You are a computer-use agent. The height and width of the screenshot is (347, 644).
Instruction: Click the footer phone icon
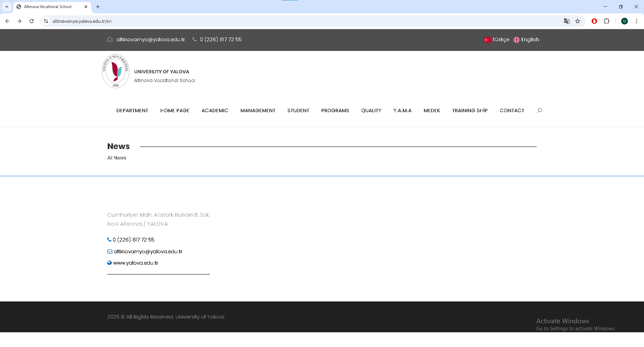click(x=109, y=239)
